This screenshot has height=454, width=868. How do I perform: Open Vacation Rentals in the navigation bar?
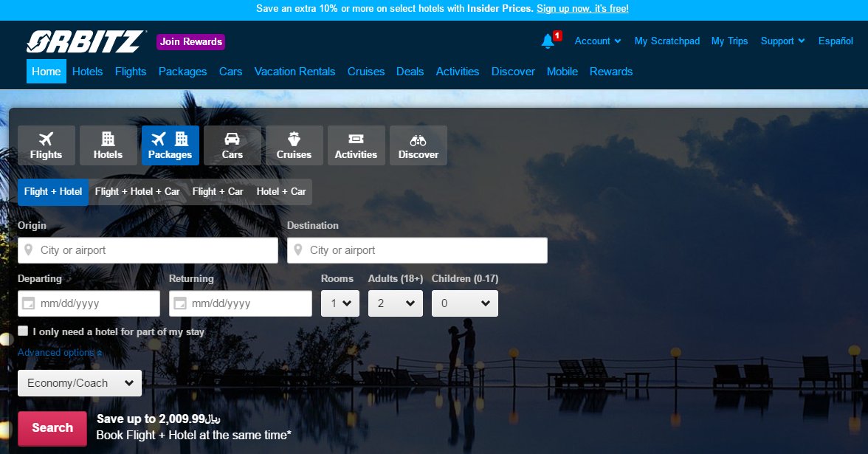pyautogui.click(x=294, y=72)
